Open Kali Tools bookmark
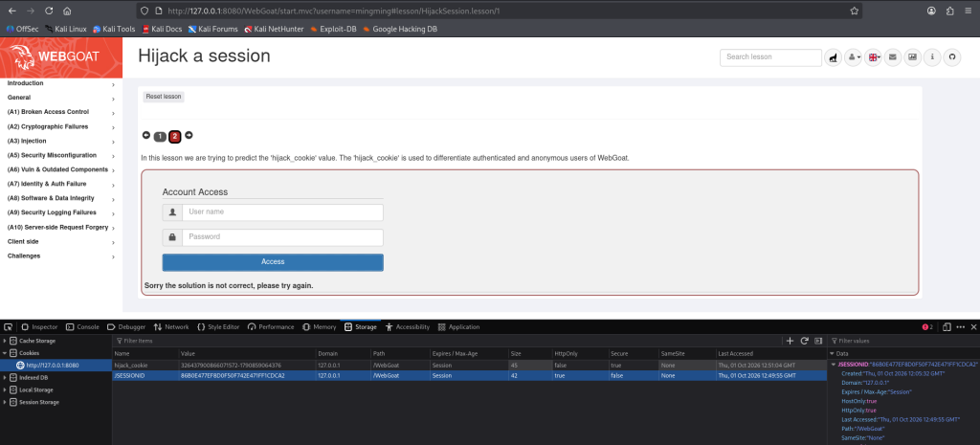 115,29
